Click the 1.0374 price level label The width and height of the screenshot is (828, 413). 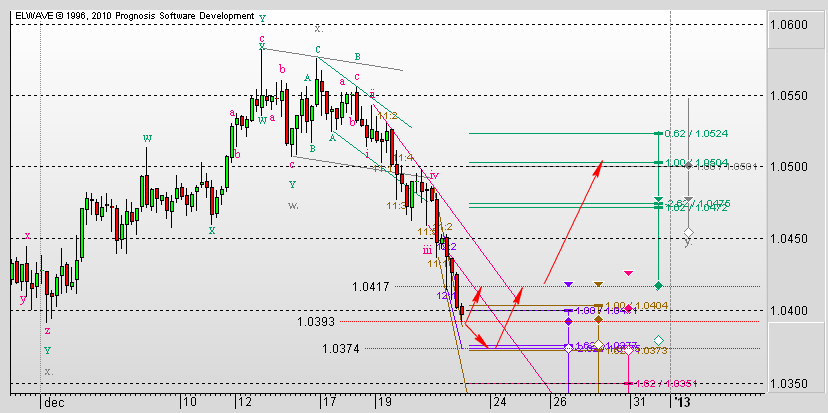[x=341, y=349]
